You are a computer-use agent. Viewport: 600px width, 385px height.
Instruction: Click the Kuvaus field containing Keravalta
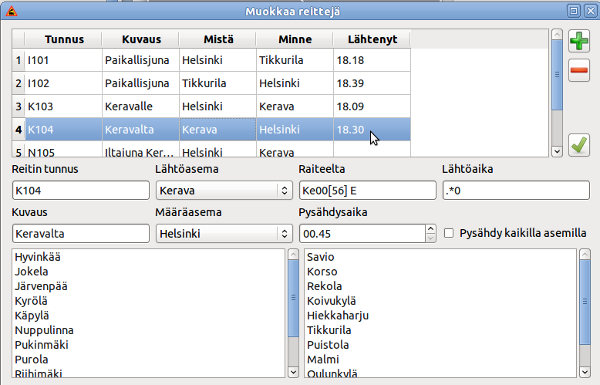tap(81, 233)
